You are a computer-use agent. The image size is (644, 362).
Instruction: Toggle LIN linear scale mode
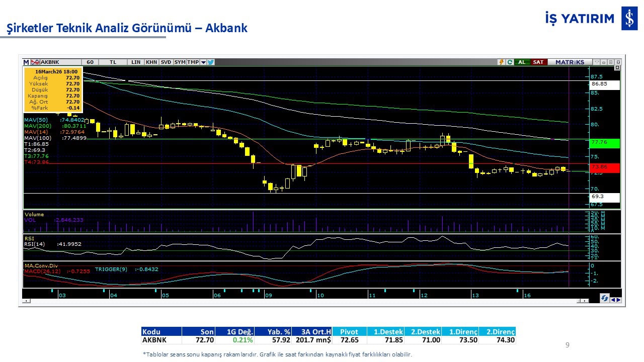click(x=136, y=62)
